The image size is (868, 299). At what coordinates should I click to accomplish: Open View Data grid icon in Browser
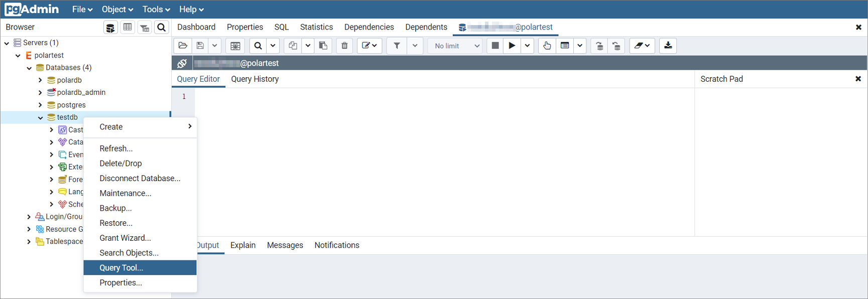point(128,28)
